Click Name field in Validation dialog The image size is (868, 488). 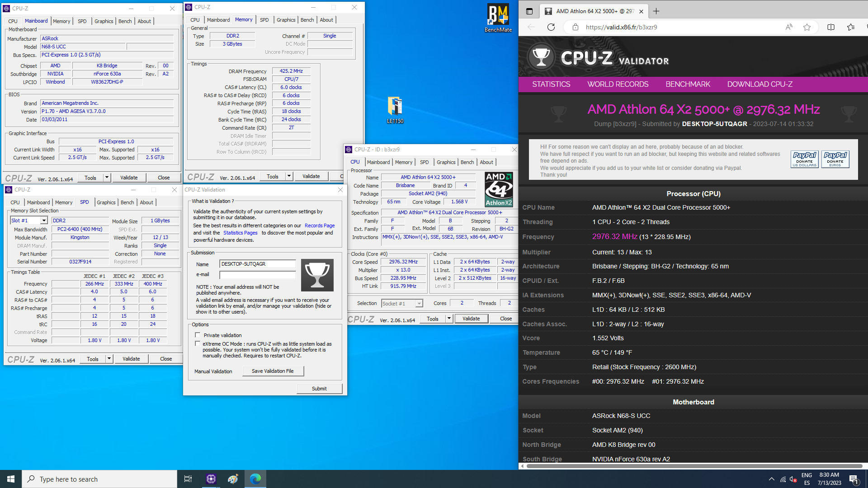pyautogui.click(x=257, y=264)
